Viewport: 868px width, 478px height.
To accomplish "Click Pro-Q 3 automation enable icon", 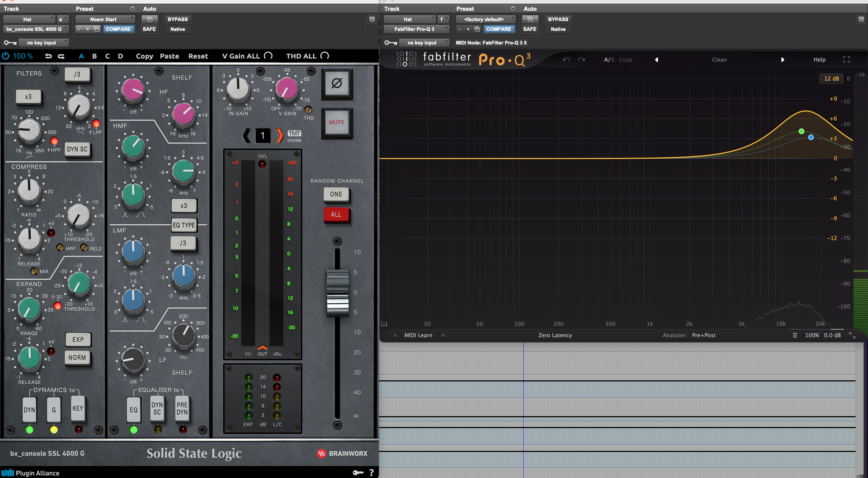I will [x=530, y=19].
